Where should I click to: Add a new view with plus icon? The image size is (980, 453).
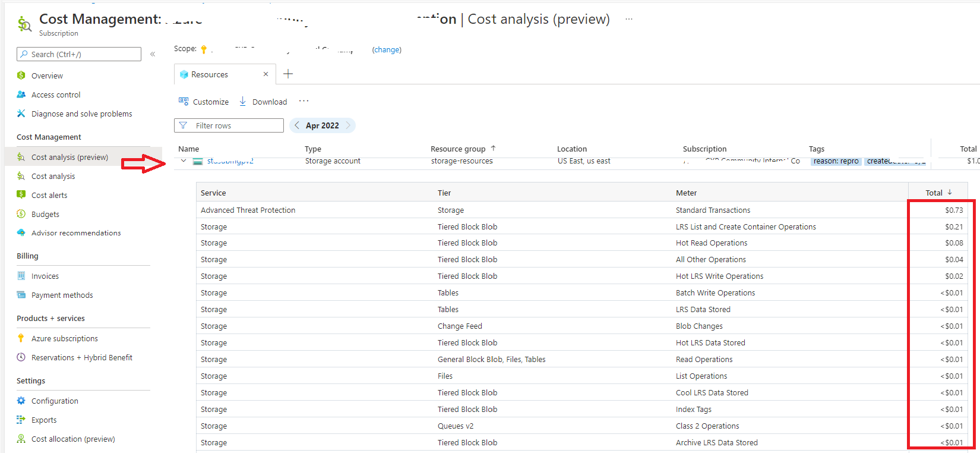[x=288, y=74]
